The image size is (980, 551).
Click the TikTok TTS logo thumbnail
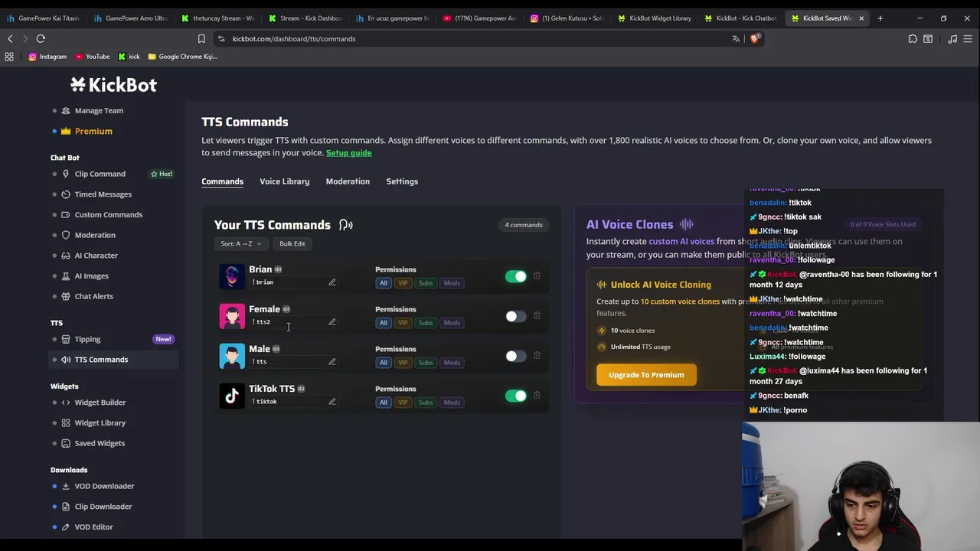[x=232, y=396]
